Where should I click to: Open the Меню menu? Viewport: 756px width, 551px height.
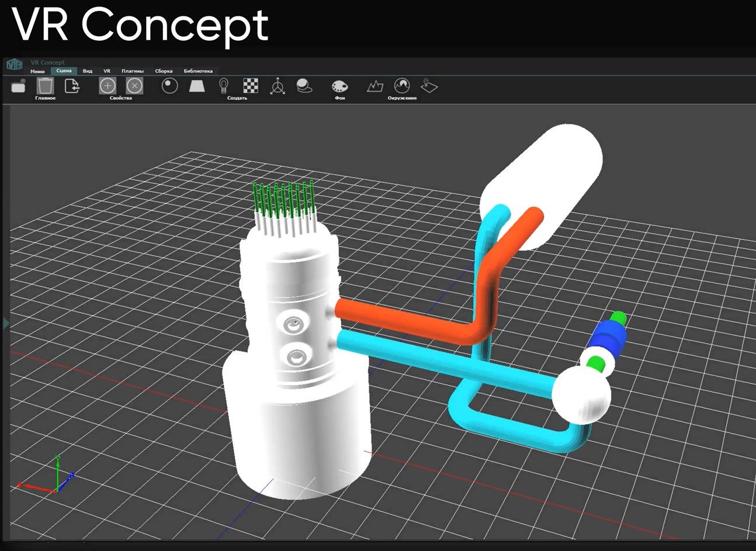click(x=37, y=71)
